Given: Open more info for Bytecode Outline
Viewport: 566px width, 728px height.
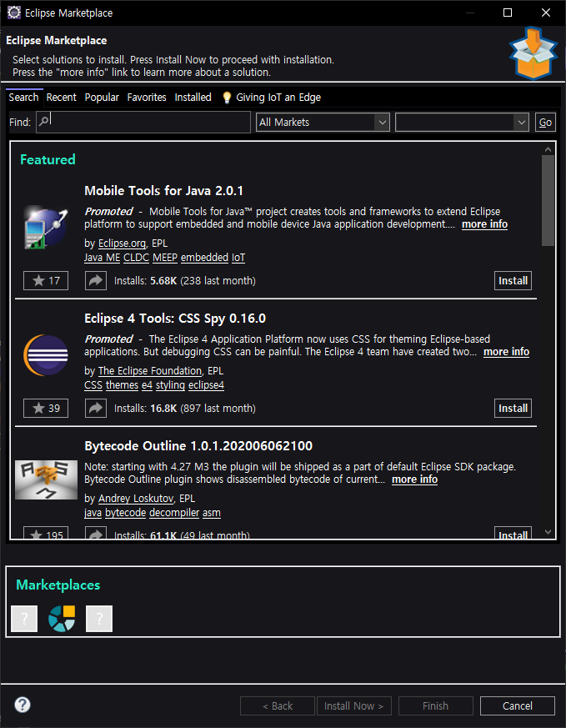Looking at the screenshot, I should (x=415, y=479).
